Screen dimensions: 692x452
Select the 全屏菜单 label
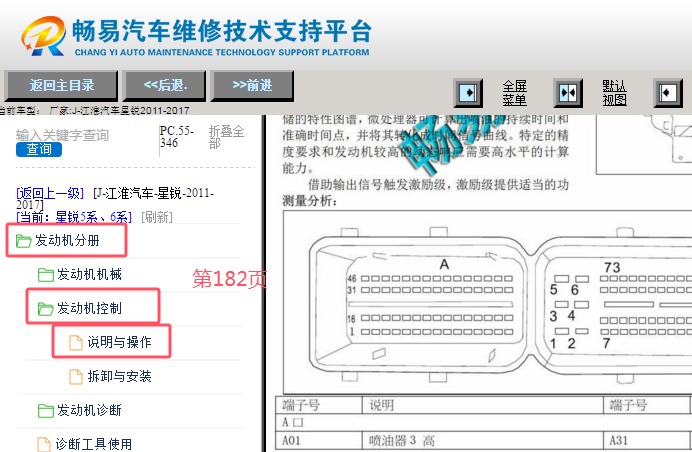[x=515, y=93]
